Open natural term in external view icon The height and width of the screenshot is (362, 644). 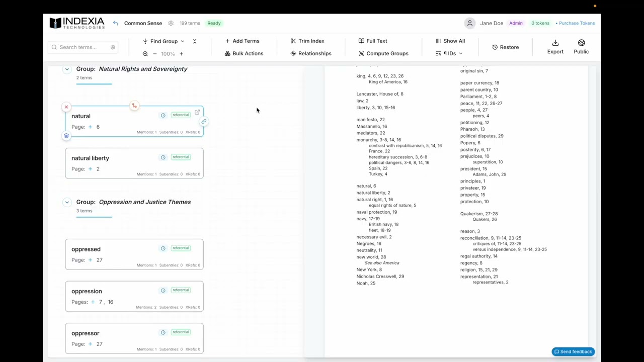tap(197, 112)
